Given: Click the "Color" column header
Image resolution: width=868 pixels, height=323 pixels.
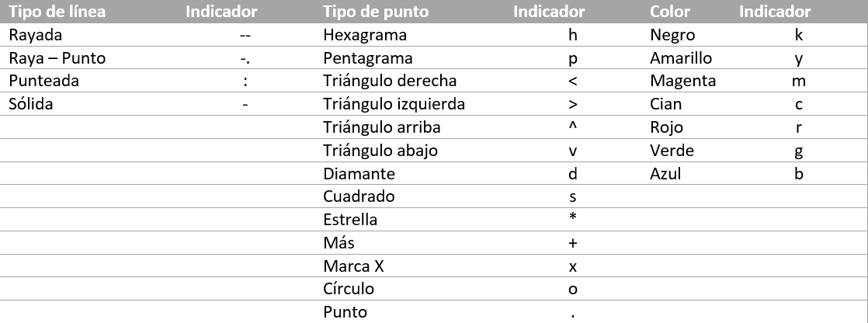Looking at the screenshot, I should tap(669, 12).
